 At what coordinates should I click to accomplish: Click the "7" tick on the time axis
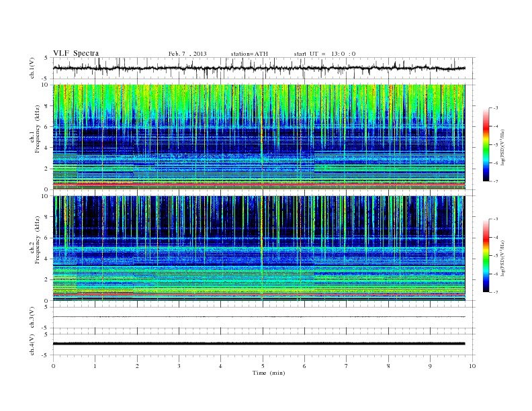coord(347,366)
